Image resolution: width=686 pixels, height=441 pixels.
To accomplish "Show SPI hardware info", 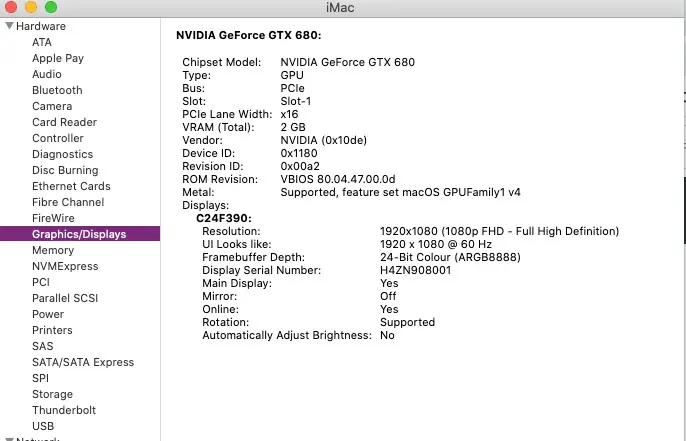I will coord(40,378).
